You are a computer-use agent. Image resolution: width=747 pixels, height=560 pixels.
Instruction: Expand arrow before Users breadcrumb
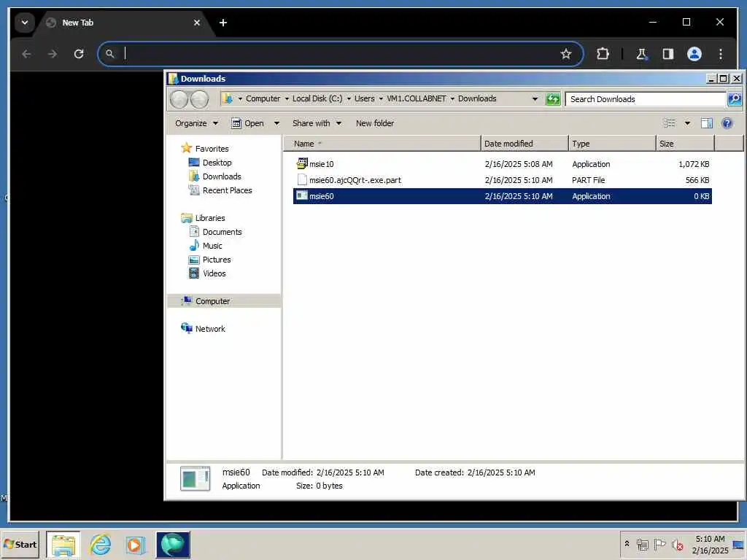(x=349, y=98)
